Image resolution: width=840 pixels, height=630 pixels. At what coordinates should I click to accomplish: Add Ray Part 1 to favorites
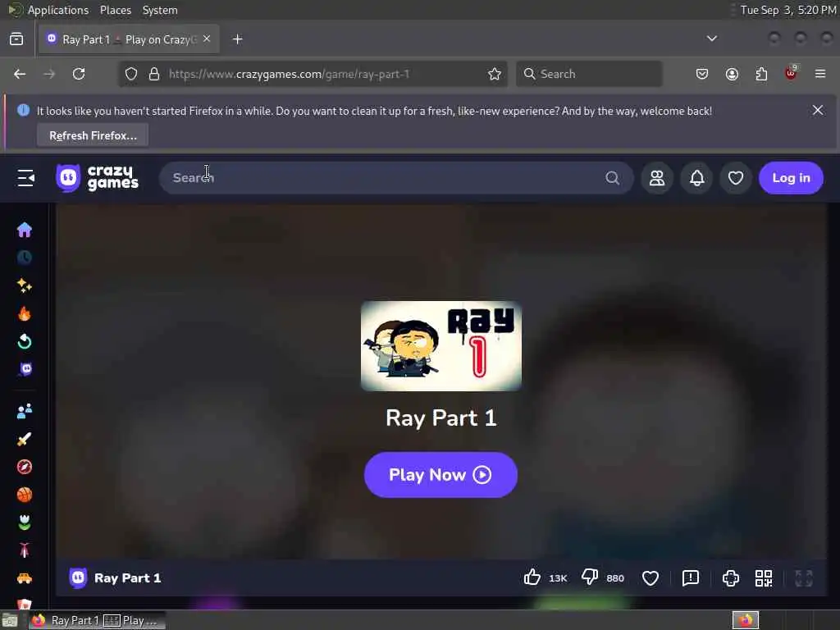tap(651, 578)
